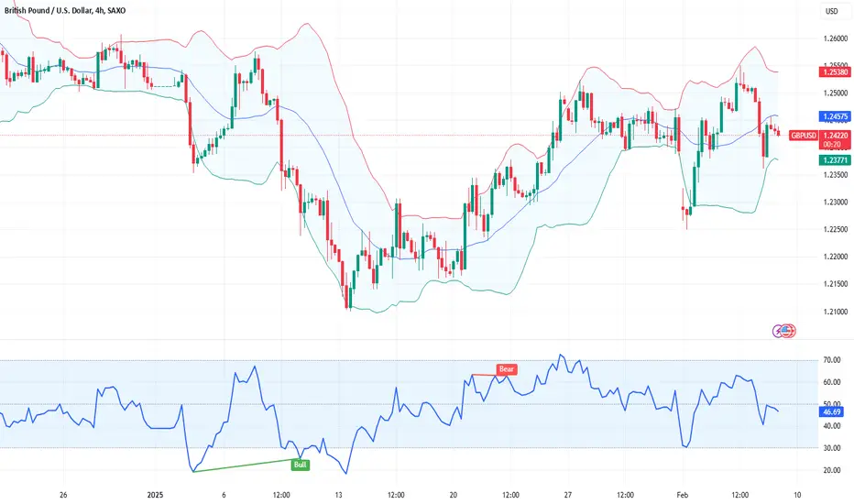Click the 1.23500 price axis label

point(836,175)
